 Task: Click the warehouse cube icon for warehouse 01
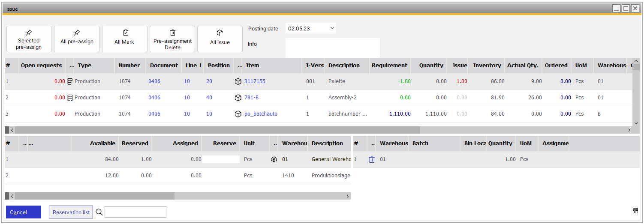tap(274, 159)
